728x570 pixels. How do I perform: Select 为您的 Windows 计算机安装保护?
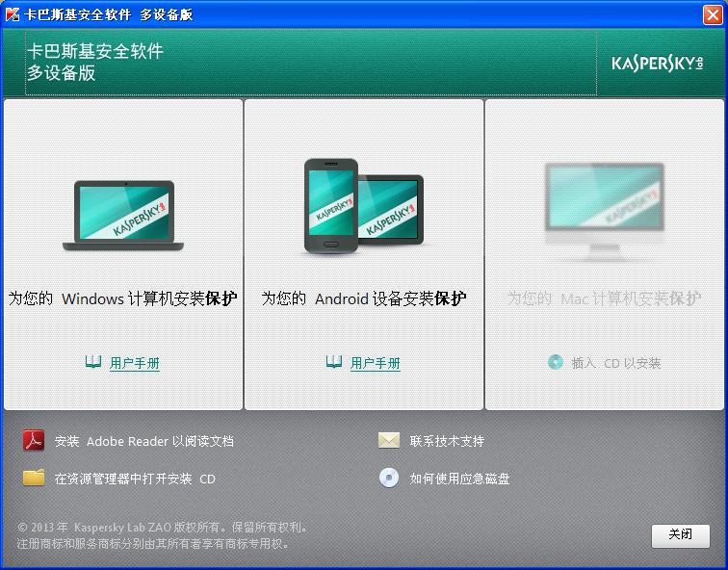(123, 298)
